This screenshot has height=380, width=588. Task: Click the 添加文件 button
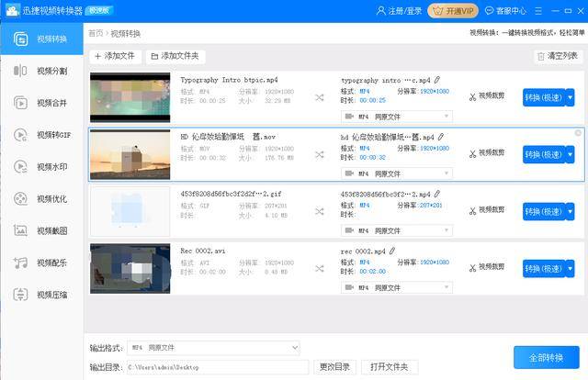pos(115,56)
